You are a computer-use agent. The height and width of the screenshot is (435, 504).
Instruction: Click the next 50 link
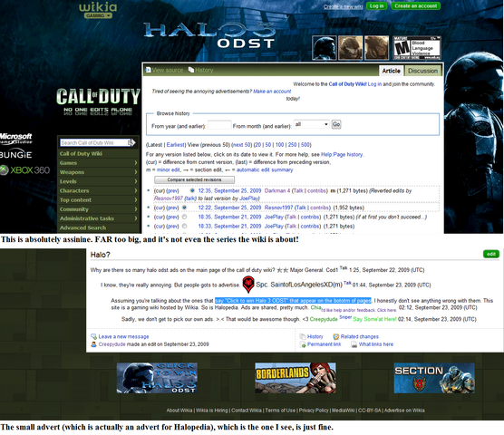pos(241,145)
